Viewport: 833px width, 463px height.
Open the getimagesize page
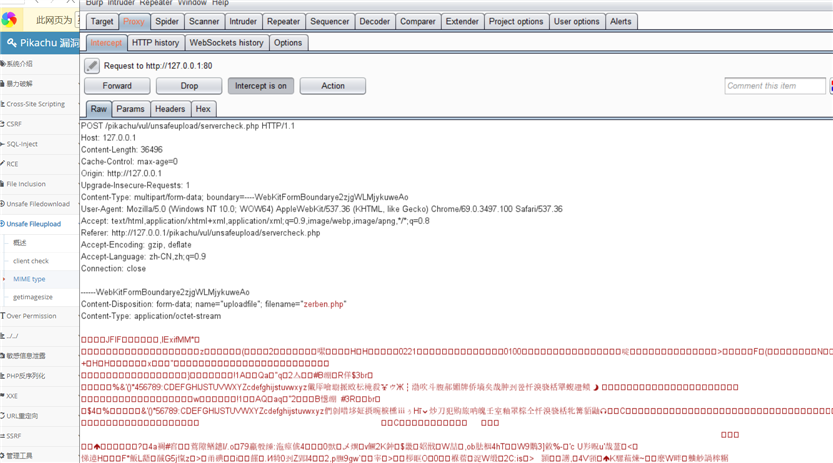tap(39, 297)
